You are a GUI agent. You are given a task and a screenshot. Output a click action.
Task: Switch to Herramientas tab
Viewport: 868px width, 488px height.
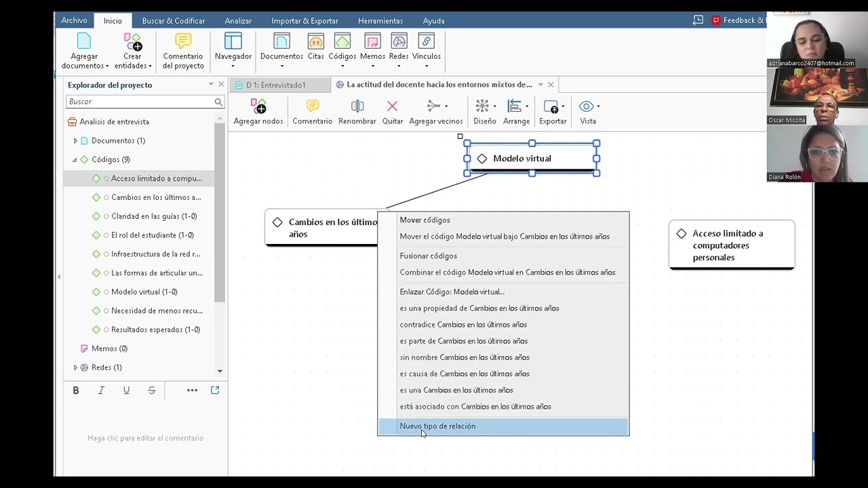click(380, 21)
